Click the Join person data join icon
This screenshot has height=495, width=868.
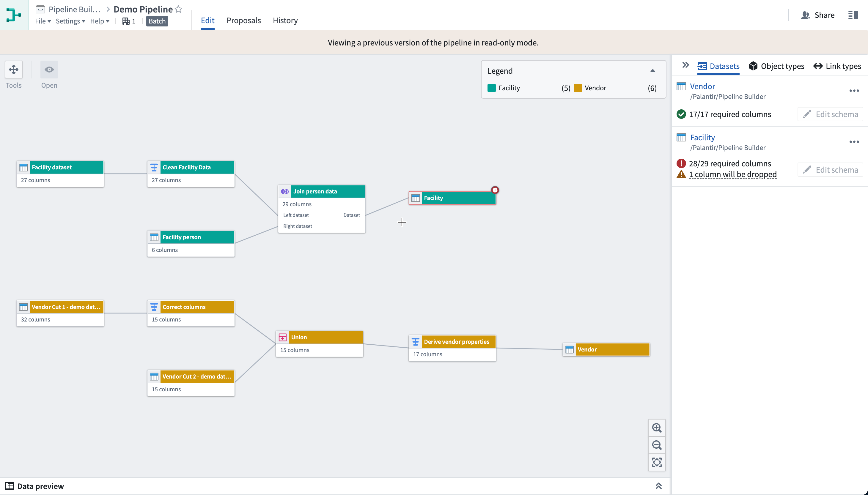tap(285, 191)
